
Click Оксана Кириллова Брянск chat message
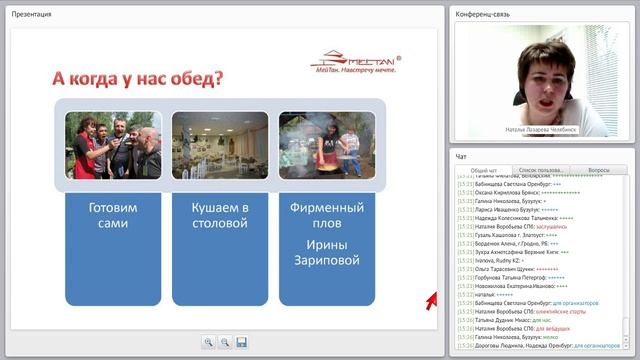519,193
